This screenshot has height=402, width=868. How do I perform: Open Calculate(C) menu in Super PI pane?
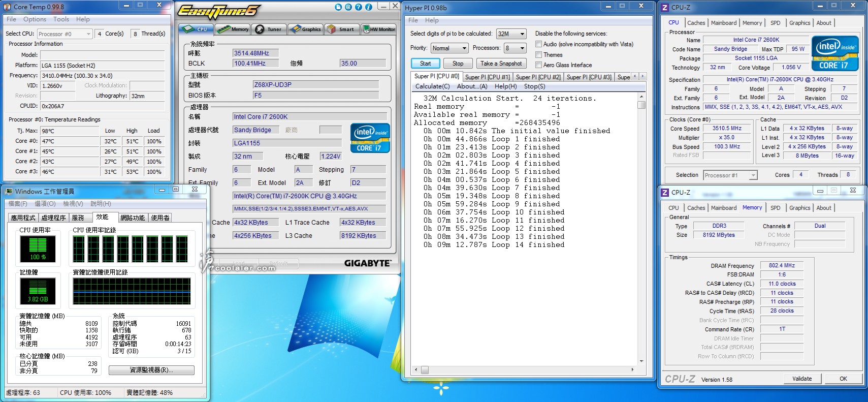coord(432,86)
